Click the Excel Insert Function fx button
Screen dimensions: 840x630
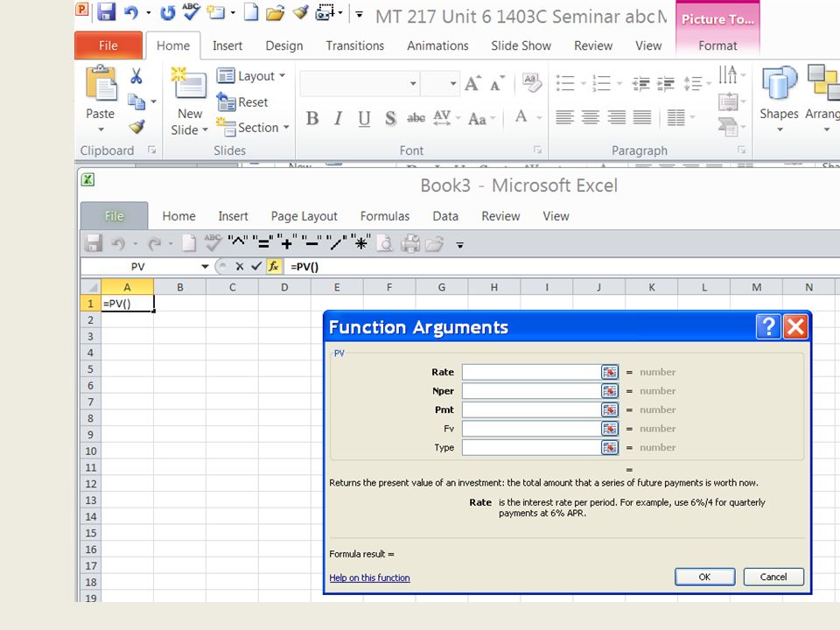(x=273, y=266)
